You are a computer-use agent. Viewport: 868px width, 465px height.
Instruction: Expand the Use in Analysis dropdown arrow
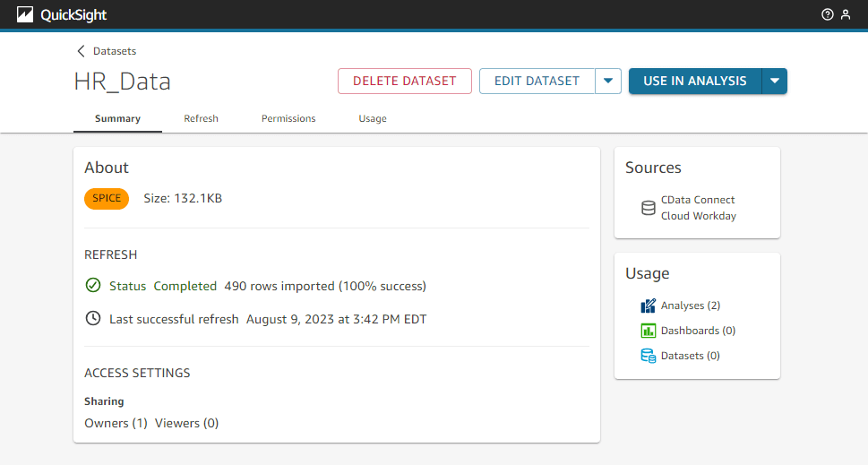tap(774, 81)
